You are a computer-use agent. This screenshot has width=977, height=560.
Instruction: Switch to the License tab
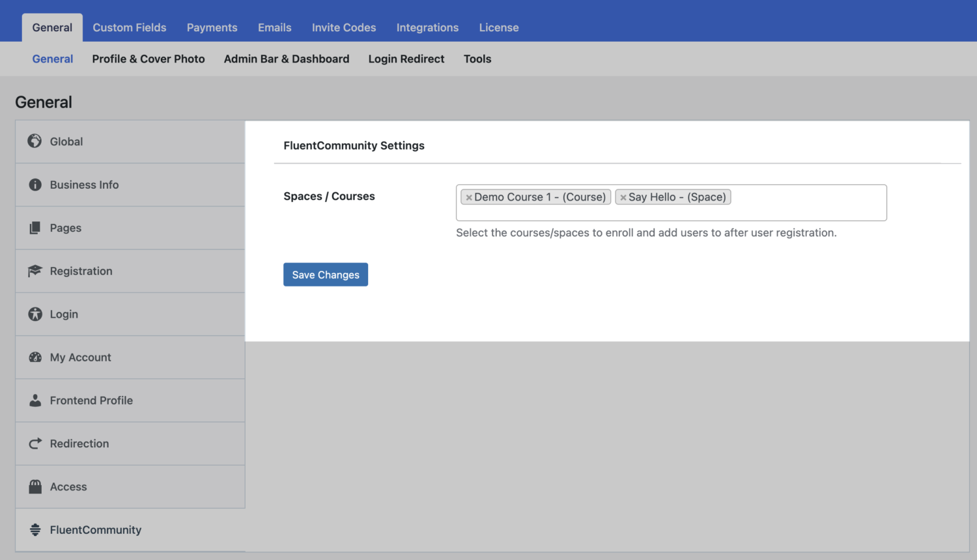point(499,27)
